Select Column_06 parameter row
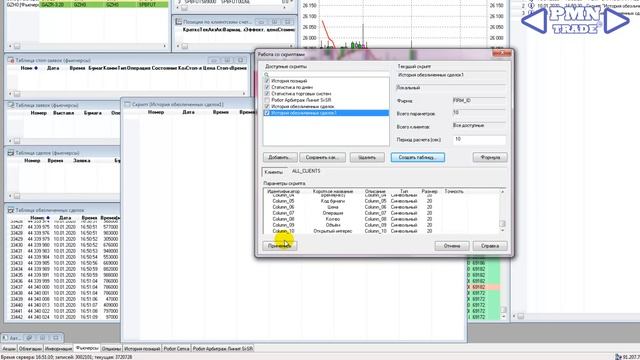Screen dimensions: 640x360 click(382, 207)
